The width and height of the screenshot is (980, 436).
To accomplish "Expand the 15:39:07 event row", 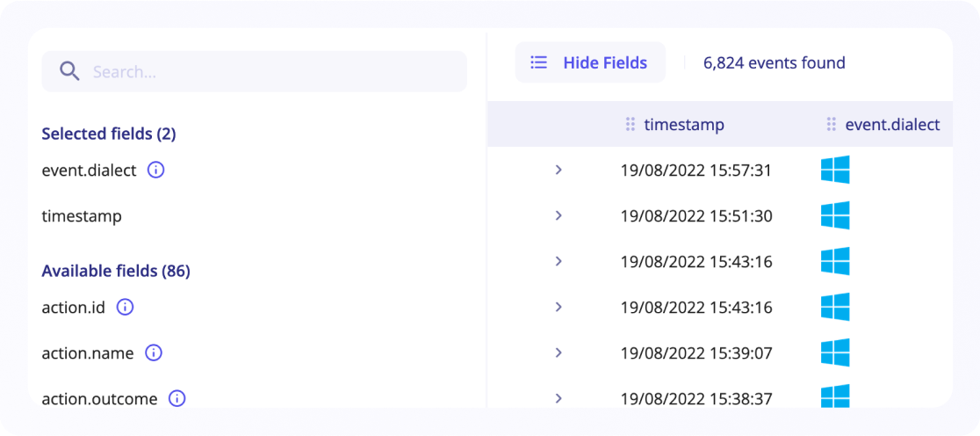I will [558, 352].
